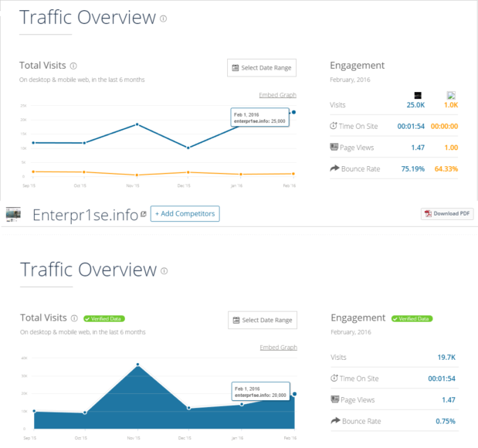Click black site favicon above 25.0K
Image resolution: width=478 pixels, height=448 pixels.
(x=418, y=96)
